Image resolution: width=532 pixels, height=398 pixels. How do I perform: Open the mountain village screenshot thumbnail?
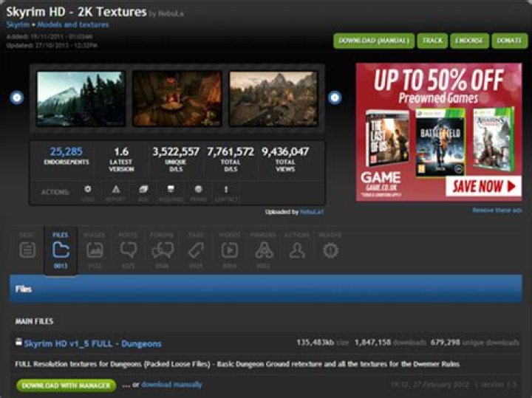[x=273, y=99]
